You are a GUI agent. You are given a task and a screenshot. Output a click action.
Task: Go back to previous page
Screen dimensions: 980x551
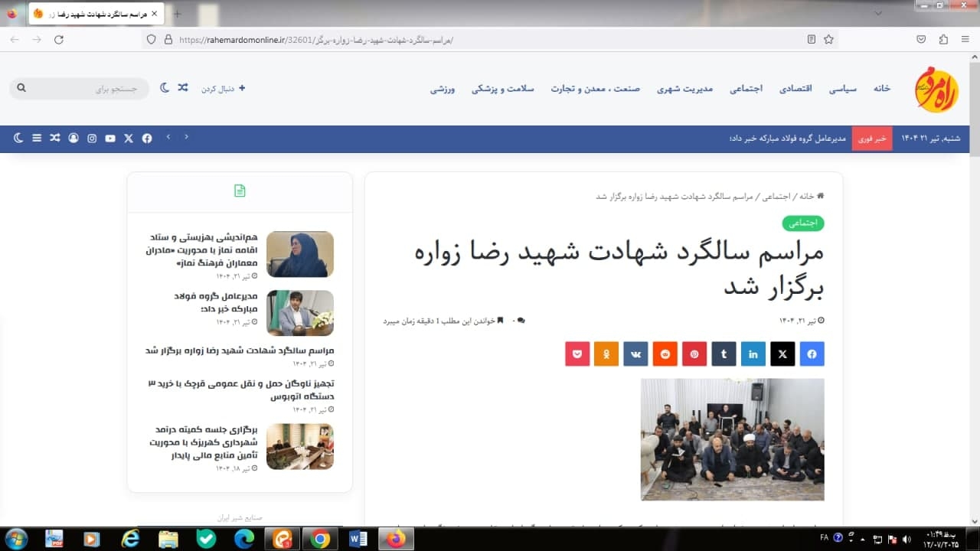pos(15,39)
